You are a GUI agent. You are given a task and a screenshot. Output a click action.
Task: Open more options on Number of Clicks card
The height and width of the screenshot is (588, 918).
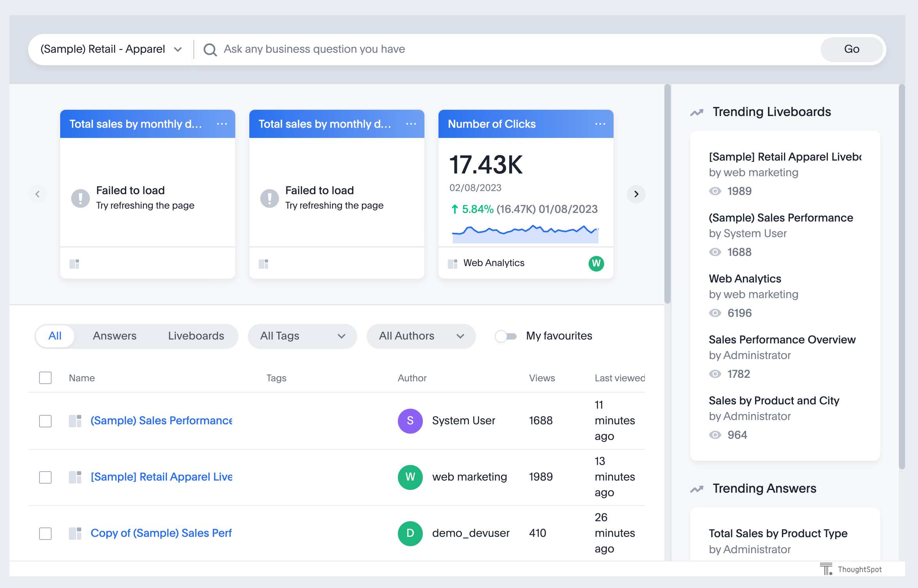pos(600,124)
